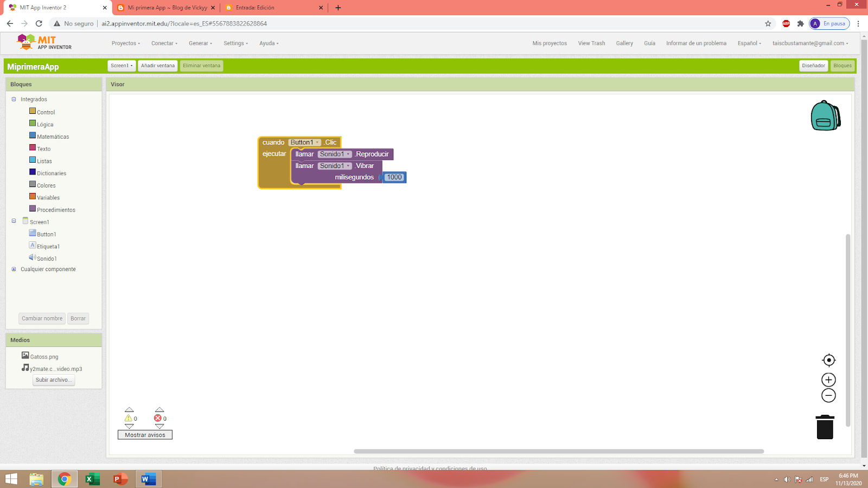Open the Conectar menu
The image size is (868, 488).
click(164, 43)
